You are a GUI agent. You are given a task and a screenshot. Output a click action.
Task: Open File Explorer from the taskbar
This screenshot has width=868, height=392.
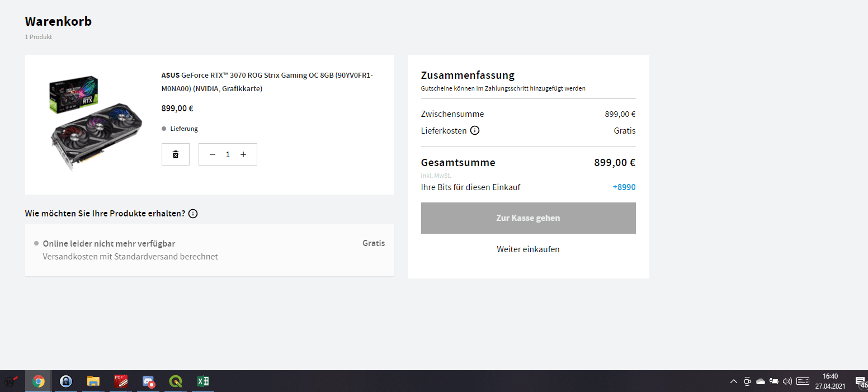point(93,381)
